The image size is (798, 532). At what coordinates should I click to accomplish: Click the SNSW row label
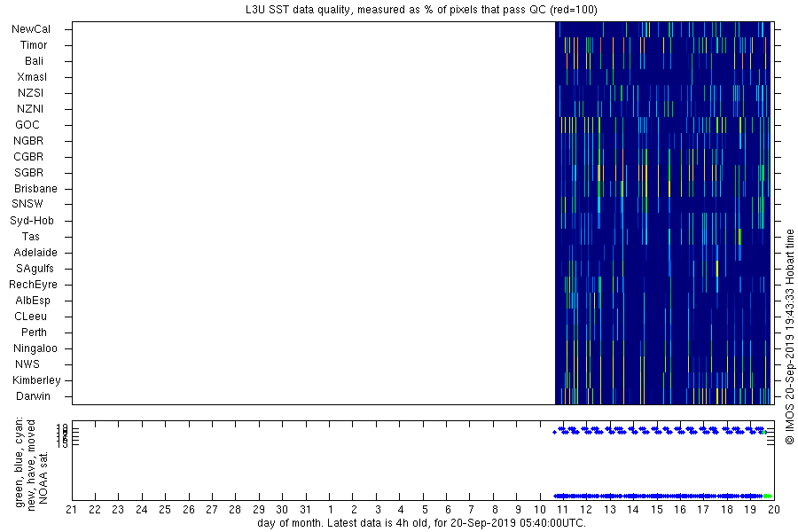27,204
